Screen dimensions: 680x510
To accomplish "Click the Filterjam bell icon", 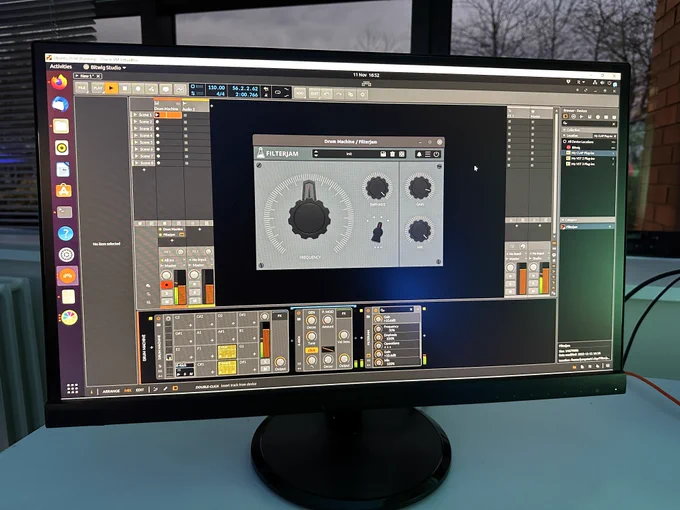I will point(419,154).
